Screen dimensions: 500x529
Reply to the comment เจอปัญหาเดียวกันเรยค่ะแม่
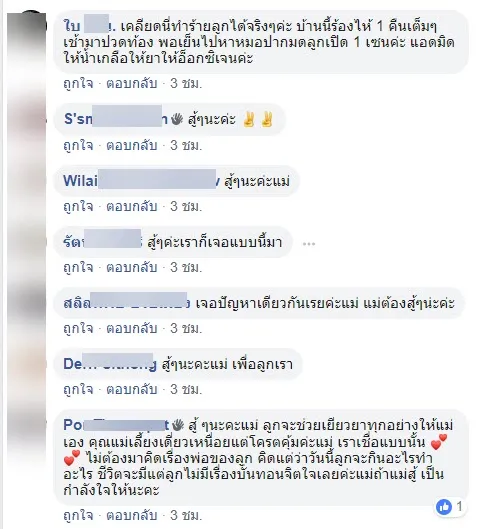click(x=132, y=328)
